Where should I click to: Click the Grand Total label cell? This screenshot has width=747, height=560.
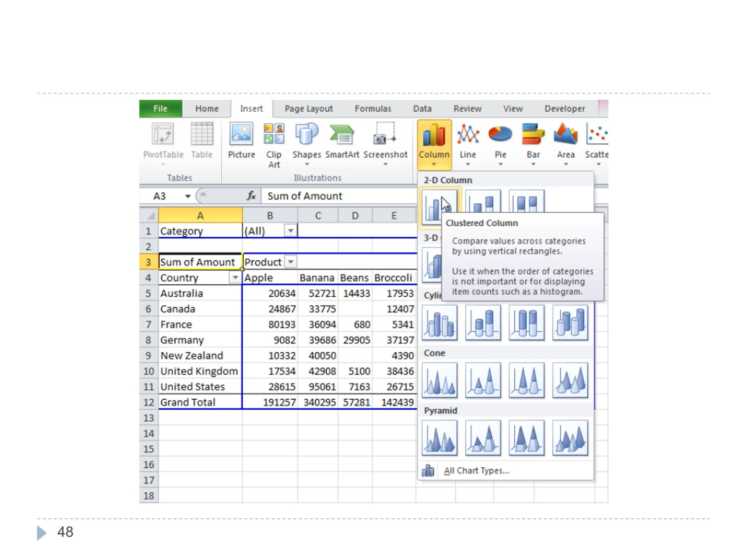click(200, 402)
